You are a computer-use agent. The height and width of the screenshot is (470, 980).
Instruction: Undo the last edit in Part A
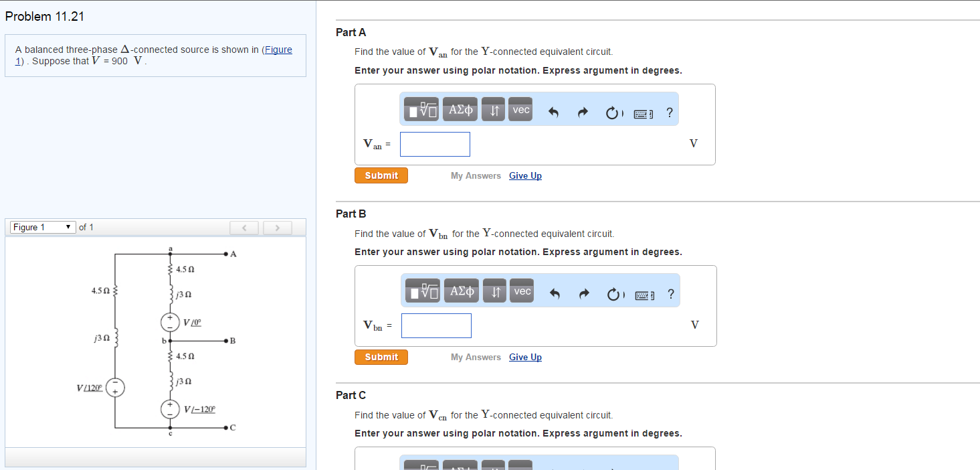coord(553,112)
